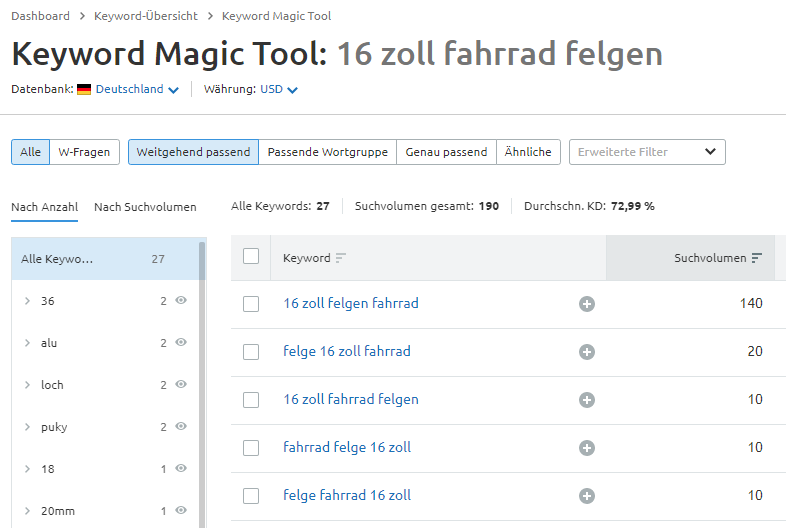Add '16 zoll felgen fahrrad' via plus icon
The height and width of the screenshot is (528, 786).
586,304
